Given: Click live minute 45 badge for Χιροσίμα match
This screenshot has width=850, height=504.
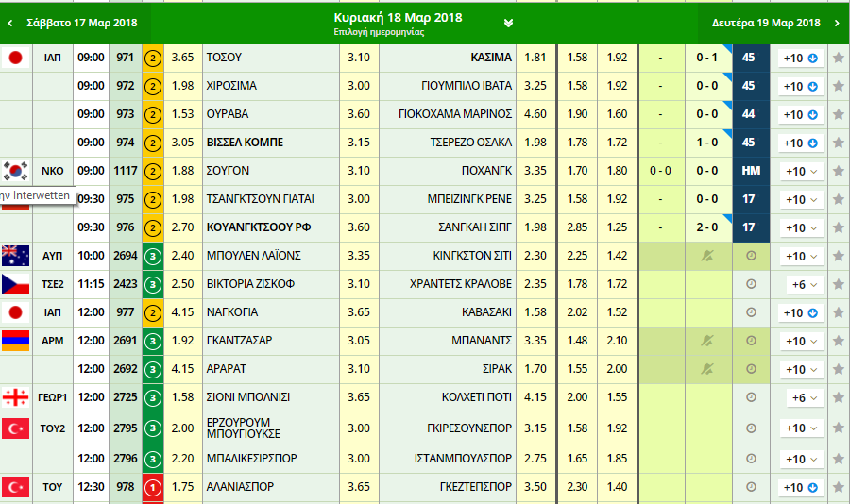Looking at the screenshot, I should (x=749, y=86).
